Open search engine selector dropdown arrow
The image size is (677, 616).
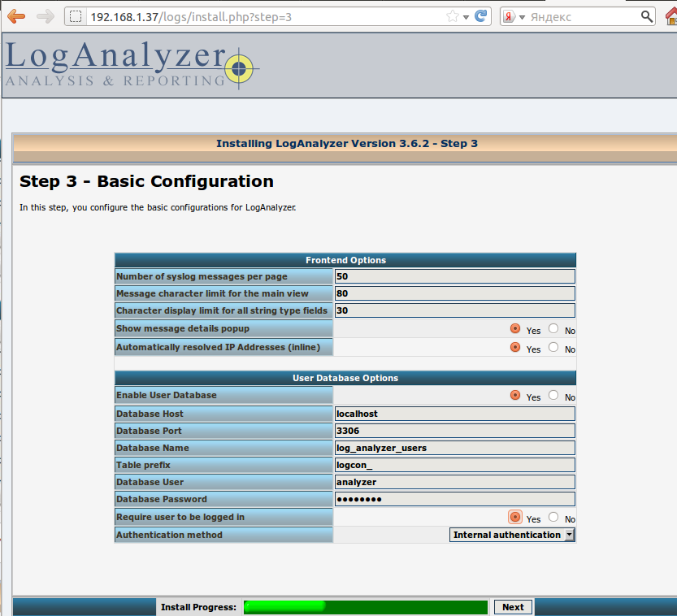(522, 17)
